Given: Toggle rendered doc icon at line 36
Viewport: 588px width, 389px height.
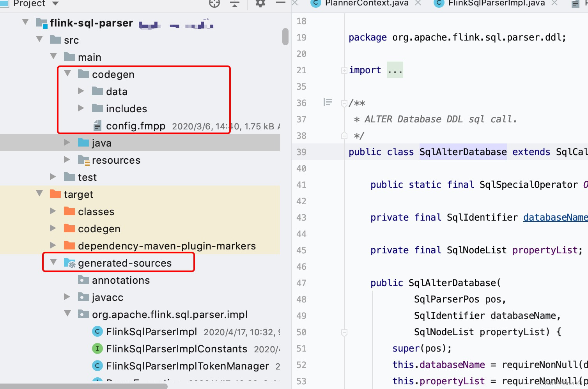Looking at the screenshot, I should pyautogui.click(x=328, y=102).
